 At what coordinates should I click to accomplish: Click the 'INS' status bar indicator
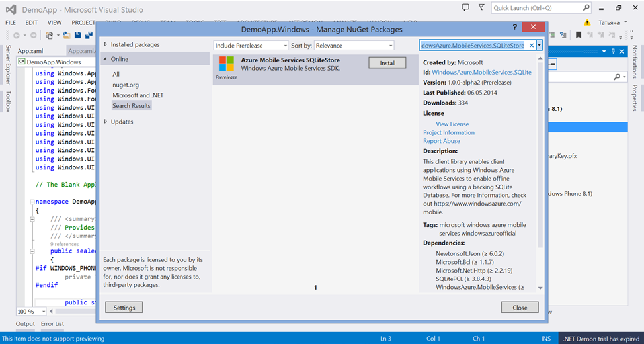pyautogui.click(x=546, y=339)
